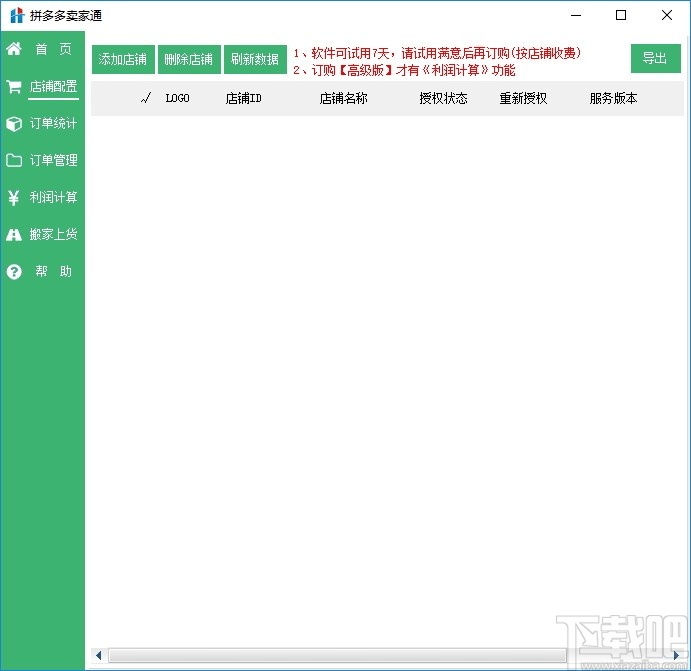Click the cube icon for order statistics

[14, 124]
